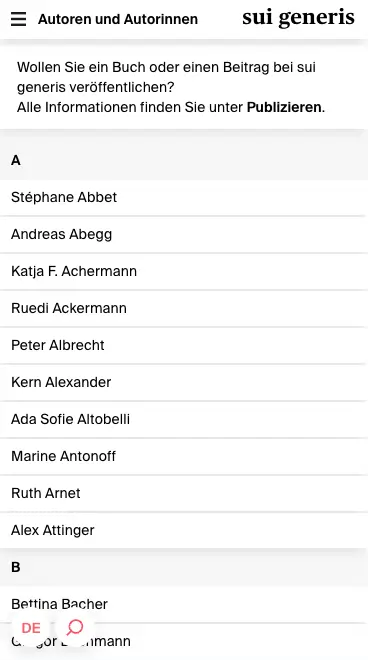The width and height of the screenshot is (368, 660).
Task: Go home via sui generis logo
Action: point(298,18)
